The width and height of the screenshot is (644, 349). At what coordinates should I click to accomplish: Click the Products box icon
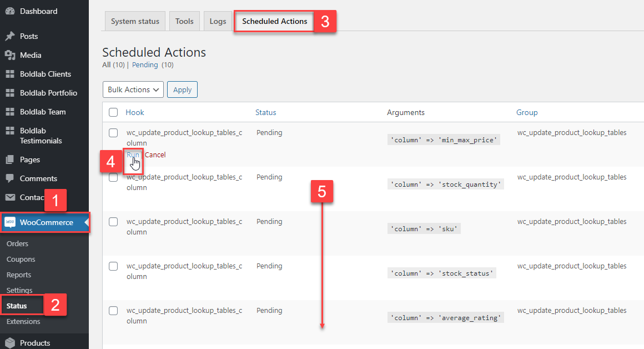click(x=9, y=343)
